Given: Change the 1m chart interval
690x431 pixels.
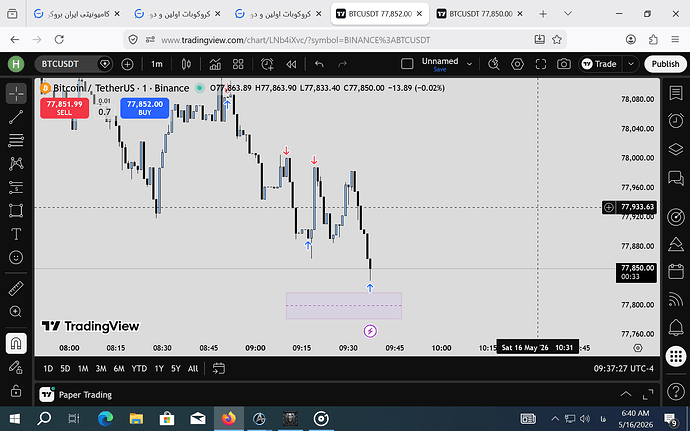Looking at the screenshot, I should click(x=157, y=64).
